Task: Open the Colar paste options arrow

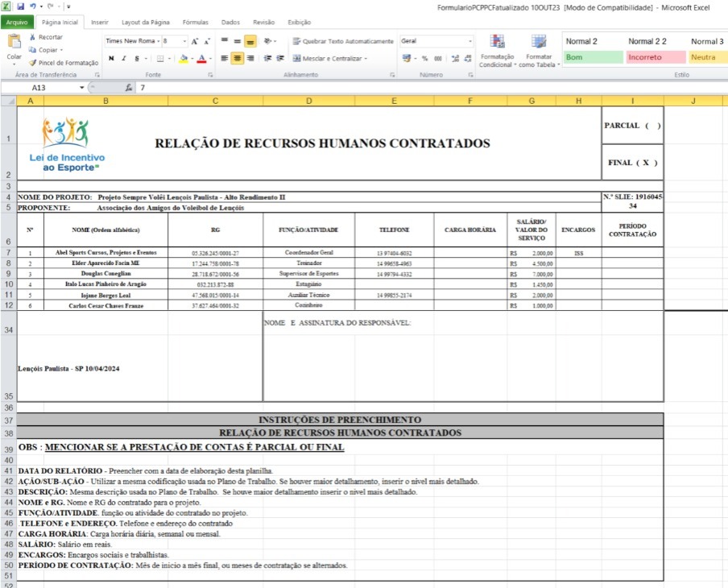Action: [14, 64]
